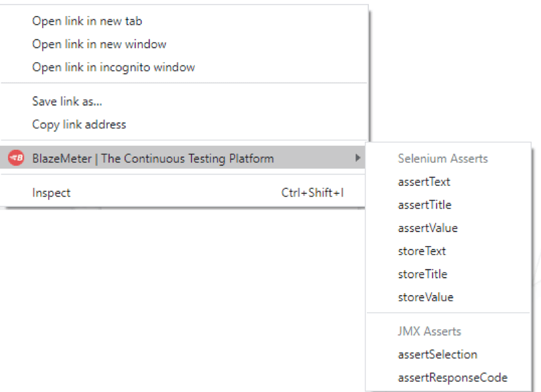
Task: Click Save link as... option
Action: tap(67, 102)
